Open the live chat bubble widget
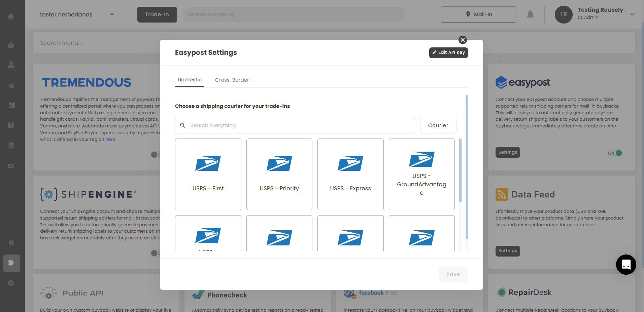644x312 pixels. (x=626, y=265)
